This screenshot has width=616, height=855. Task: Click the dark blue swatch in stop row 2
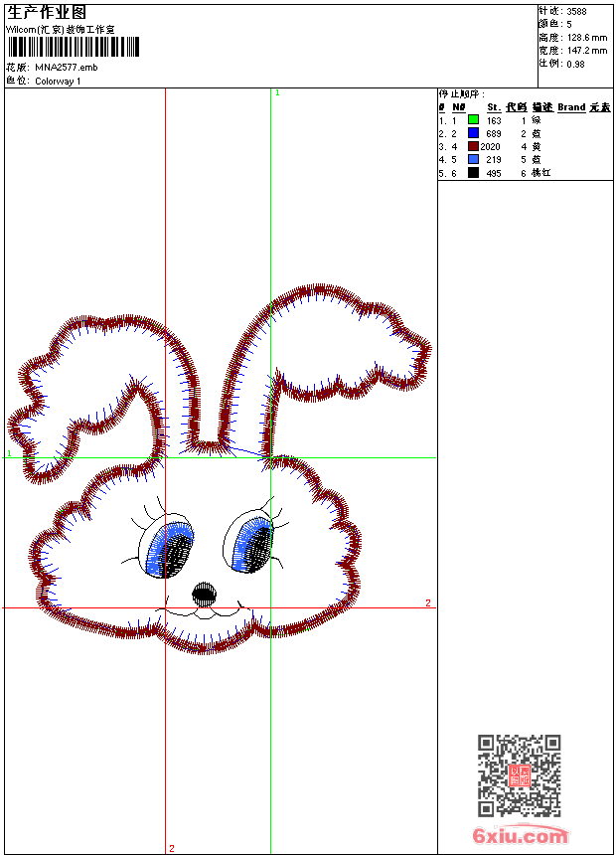click(473, 133)
